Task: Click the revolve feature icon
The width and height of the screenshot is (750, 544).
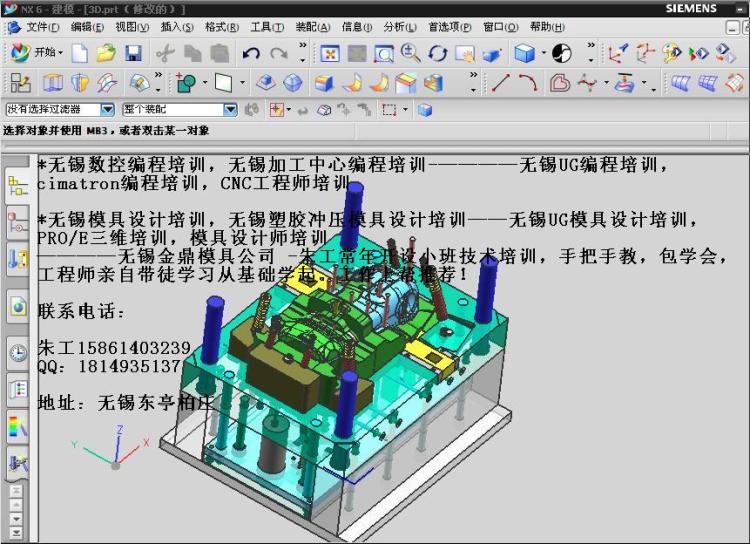Action: click(x=80, y=83)
